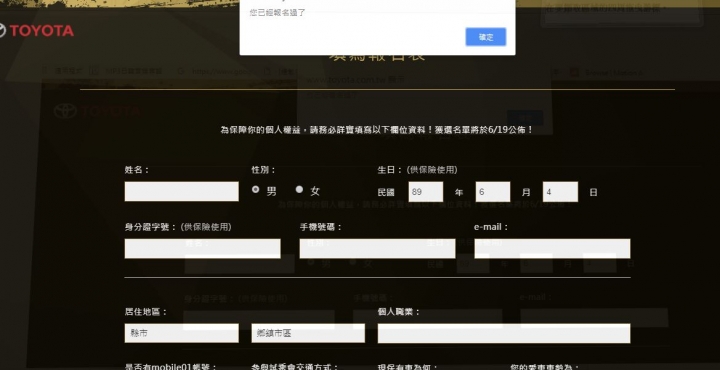720x370 pixels.
Task: Focus the e-mail input field
Action: (552, 248)
